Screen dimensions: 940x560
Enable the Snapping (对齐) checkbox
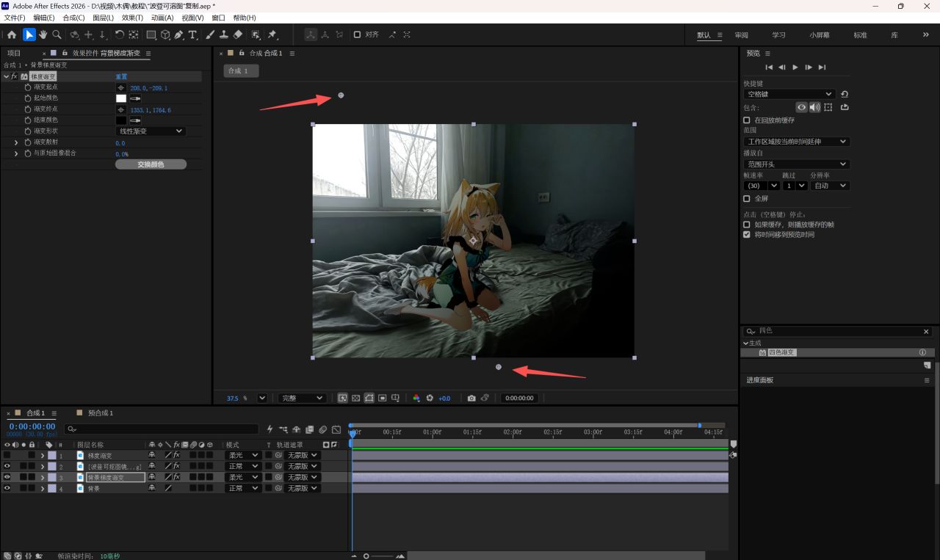357,34
